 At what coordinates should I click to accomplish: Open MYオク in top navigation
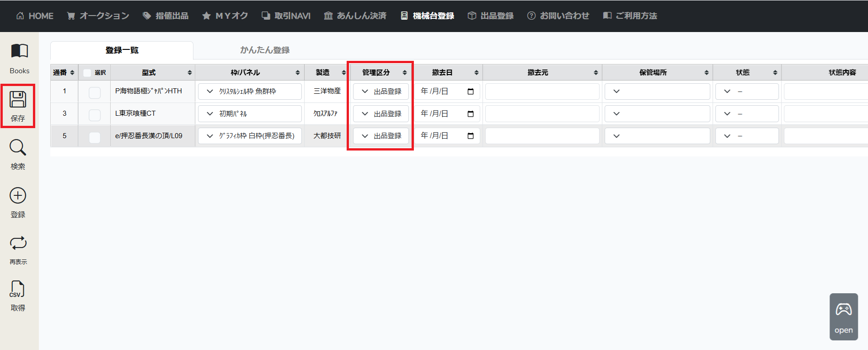225,16
